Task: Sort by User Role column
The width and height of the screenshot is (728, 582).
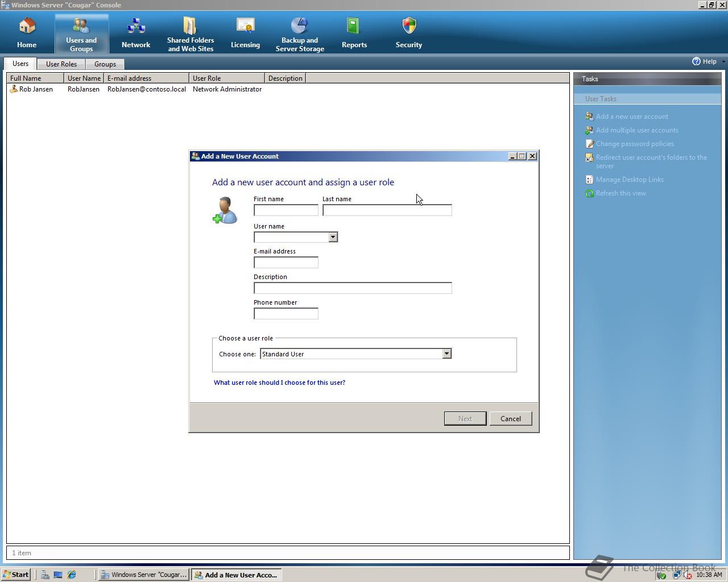Action: (227, 78)
